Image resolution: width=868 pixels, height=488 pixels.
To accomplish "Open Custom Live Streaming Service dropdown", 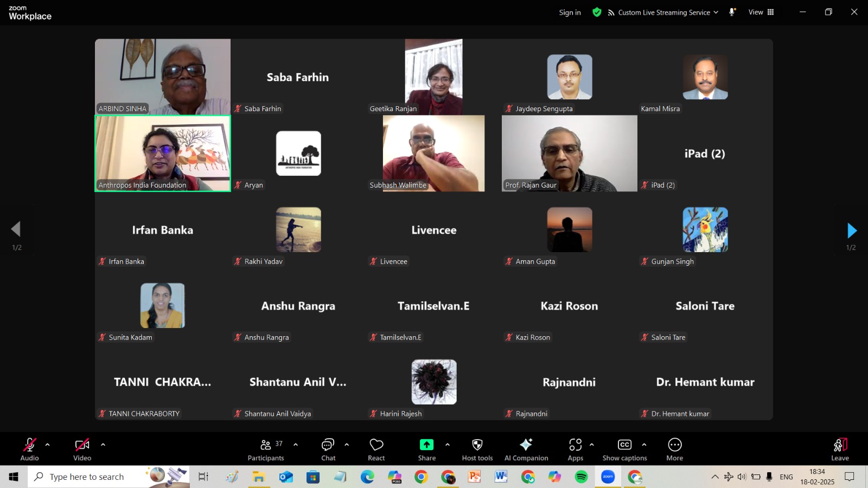I will [x=663, y=12].
